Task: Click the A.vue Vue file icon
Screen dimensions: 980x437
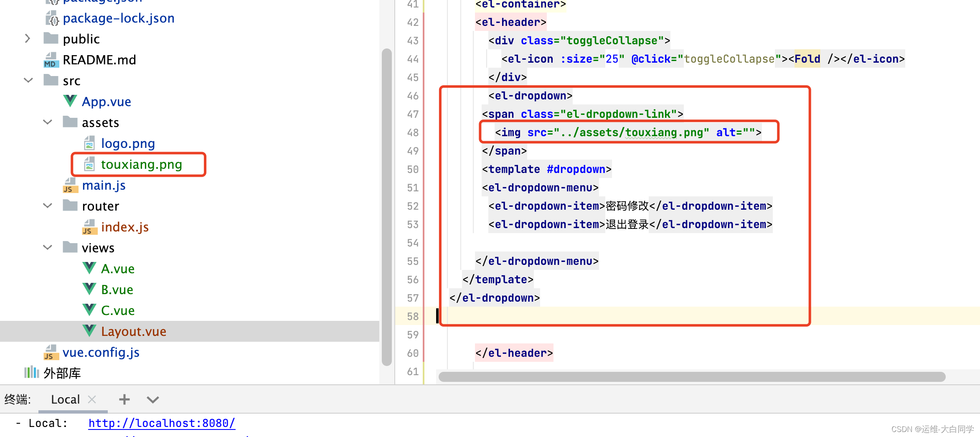Action: click(89, 268)
